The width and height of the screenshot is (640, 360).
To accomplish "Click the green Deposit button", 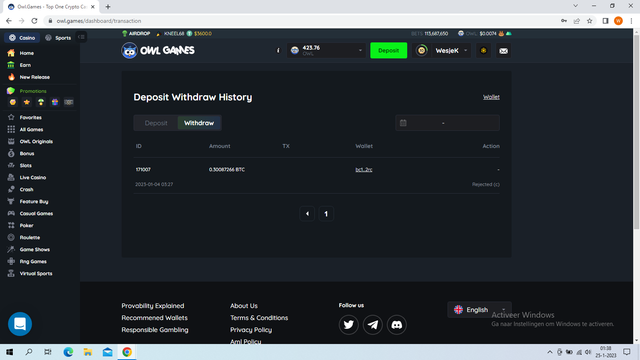I will tap(389, 51).
